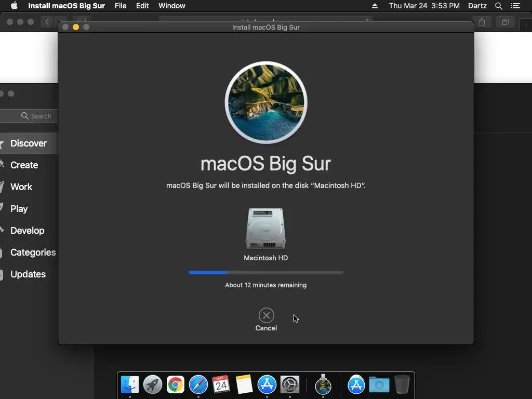Open the Edit menu
Image resolution: width=532 pixels, height=399 pixels.
click(x=142, y=6)
